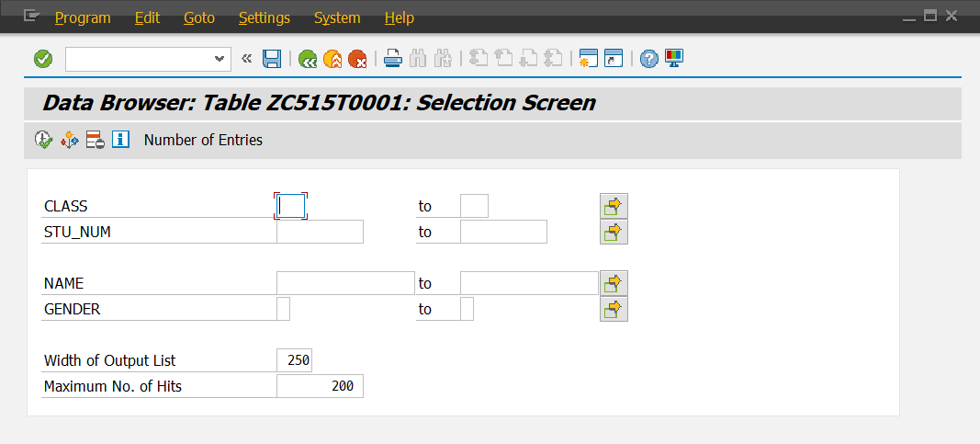Click the SAP window menu icon
Viewport: 980px width, 444px height.
point(32,17)
